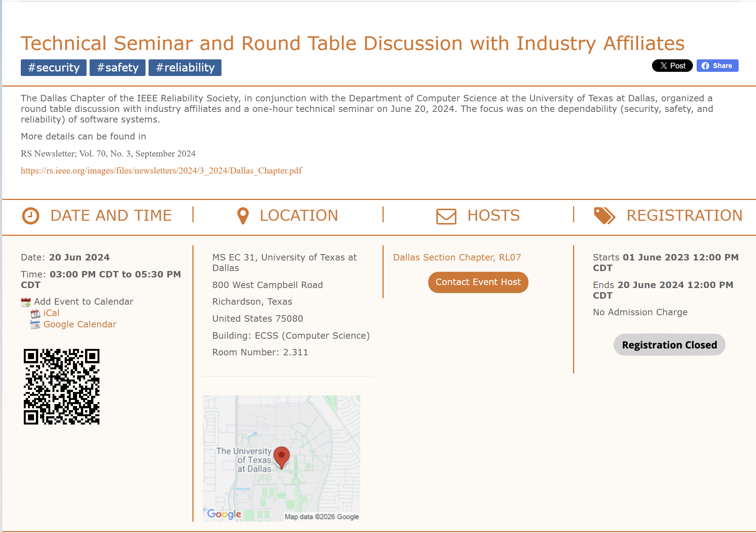The height and width of the screenshot is (533, 756).
Task: Open the #safety tag
Action: pyautogui.click(x=118, y=68)
